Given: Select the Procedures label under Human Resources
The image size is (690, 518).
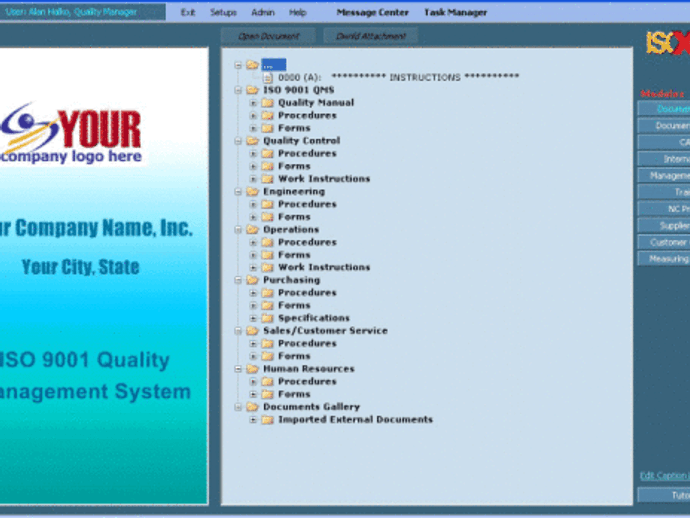Looking at the screenshot, I should [x=307, y=382].
